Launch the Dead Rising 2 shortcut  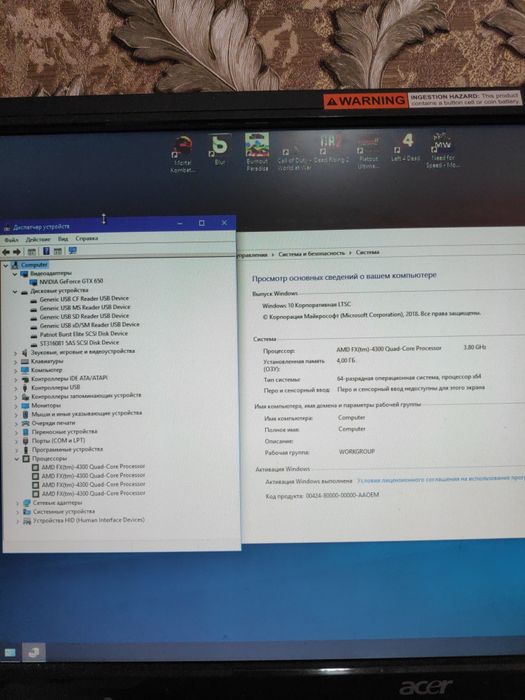tap(330, 150)
